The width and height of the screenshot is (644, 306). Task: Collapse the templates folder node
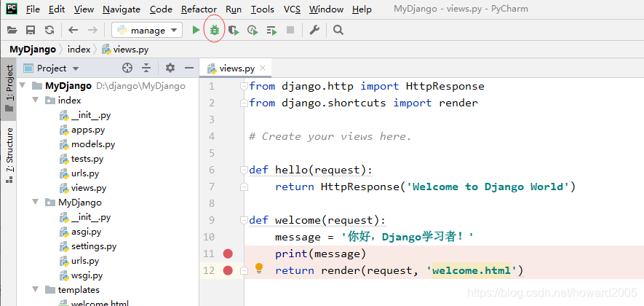click(36, 289)
